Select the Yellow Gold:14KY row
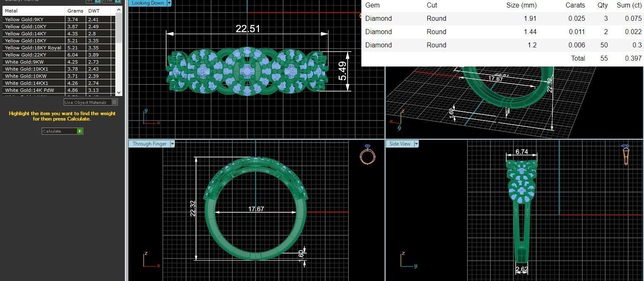 tap(59, 33)
